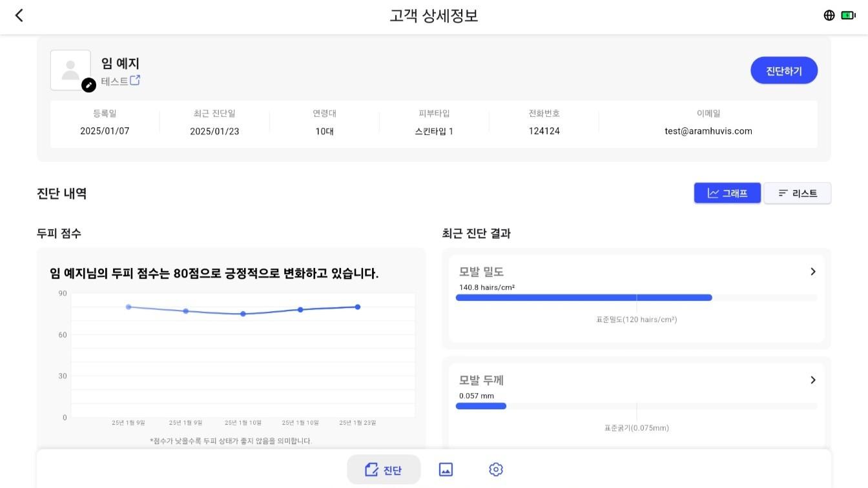Select the 진단 tab in bottom bar
Viewport: 868px width, 488px height.
(384, 470)
